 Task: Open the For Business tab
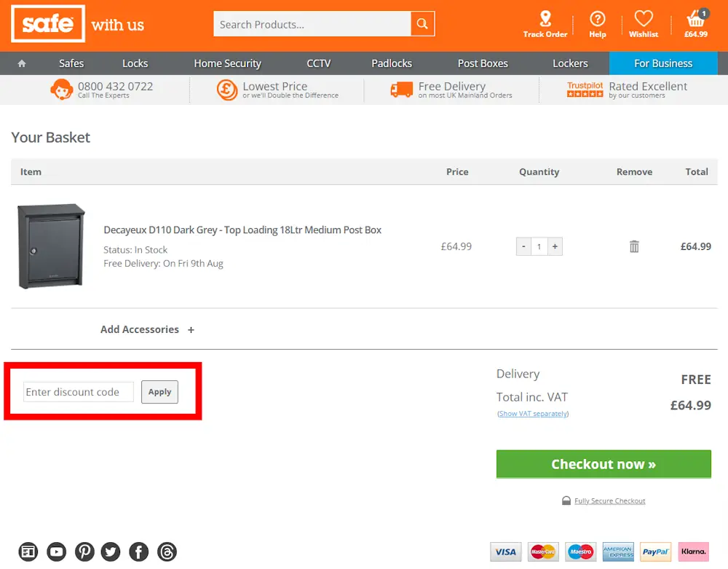click(663, 63)
